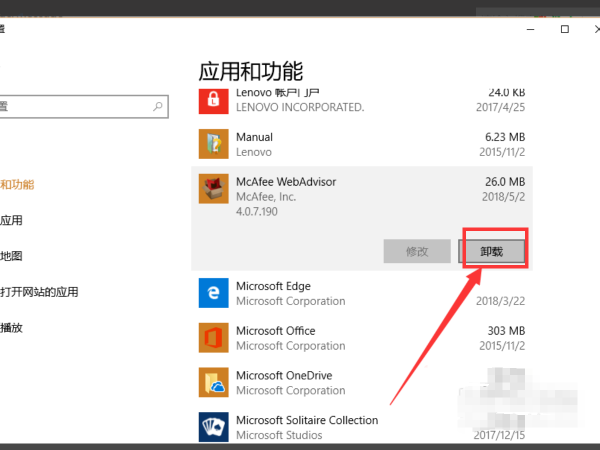Click the Microsoft Solitaire Collection cards icon

click(x=214, y=427)
